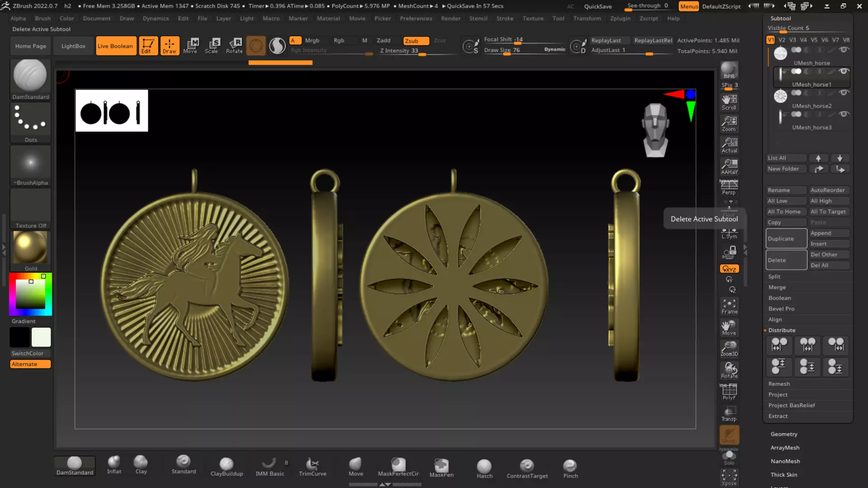868x488 pixels.
Task: Click the Scroll canvas icon
Action: click(x=729, y=102)
